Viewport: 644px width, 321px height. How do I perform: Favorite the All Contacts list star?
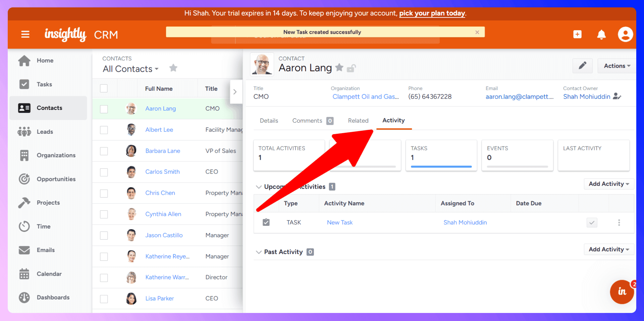pos(173,68)
